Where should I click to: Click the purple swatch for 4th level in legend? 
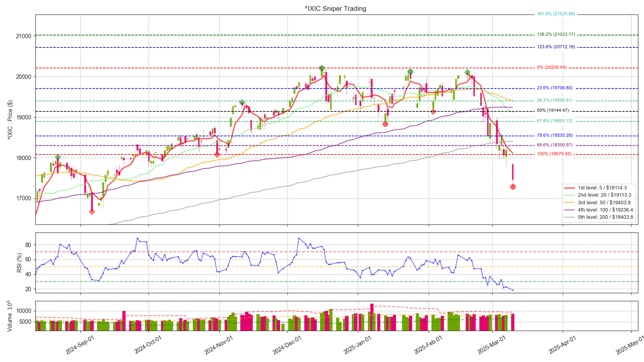[x=570, y=210]
